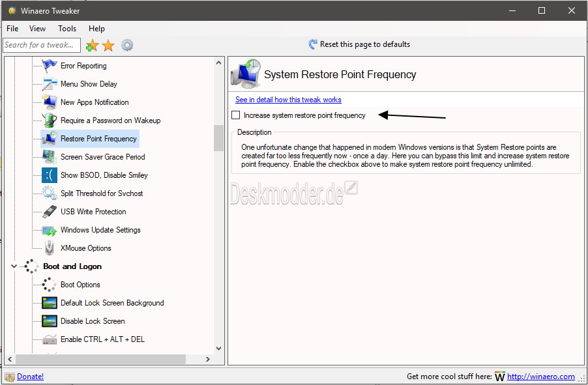The width and height of the screenshot is (588, 385).
Task: Maximize the Winaero Tweaker window
Action: (x=542, y=10)
